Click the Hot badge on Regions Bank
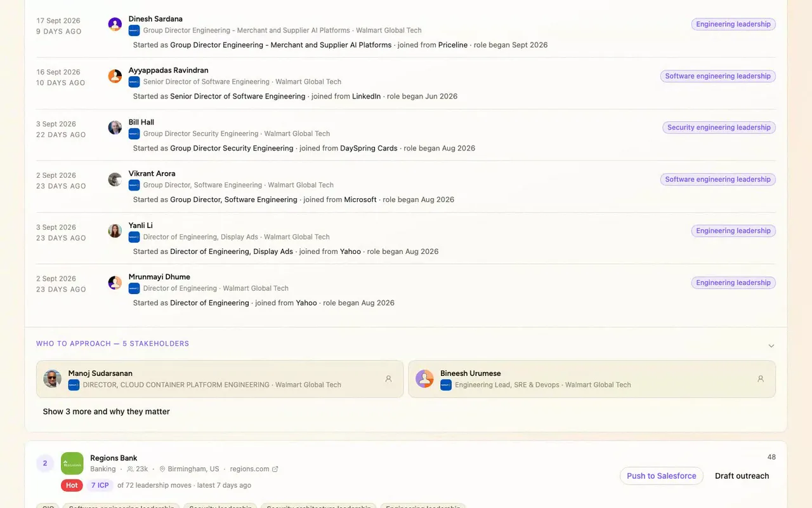The width and height of the screenshot is (812, 508). (x=72, y=485)
